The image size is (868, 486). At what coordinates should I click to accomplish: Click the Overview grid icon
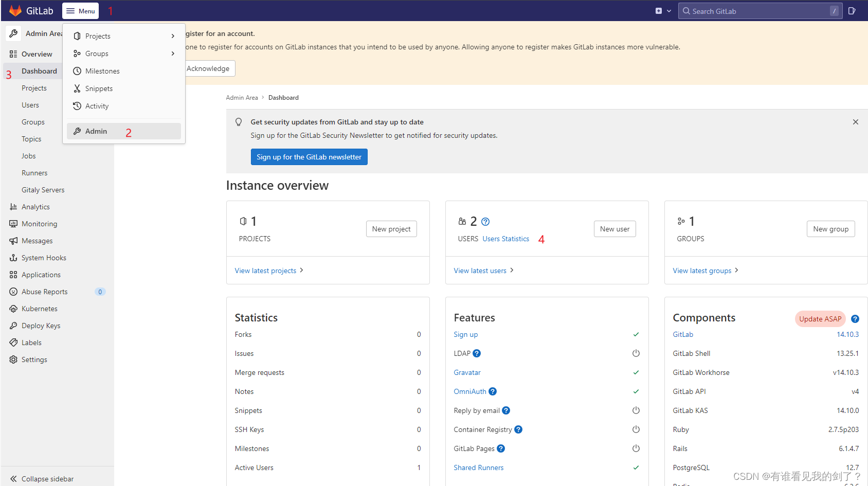(13, 54)
